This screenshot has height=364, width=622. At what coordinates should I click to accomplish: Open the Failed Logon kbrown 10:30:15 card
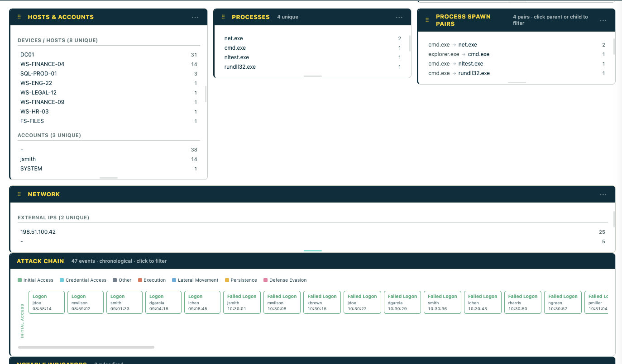coord(322,302)
